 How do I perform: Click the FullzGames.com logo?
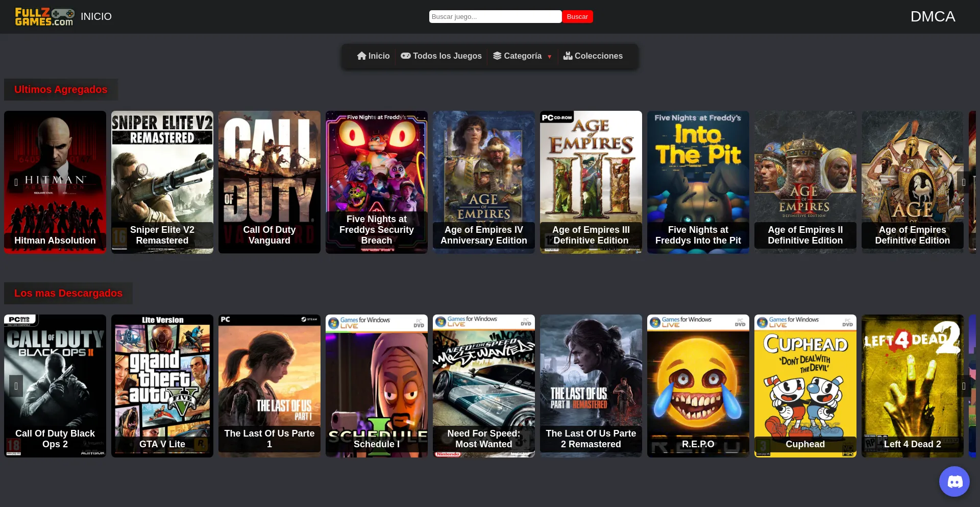click(x=44, y=17)
